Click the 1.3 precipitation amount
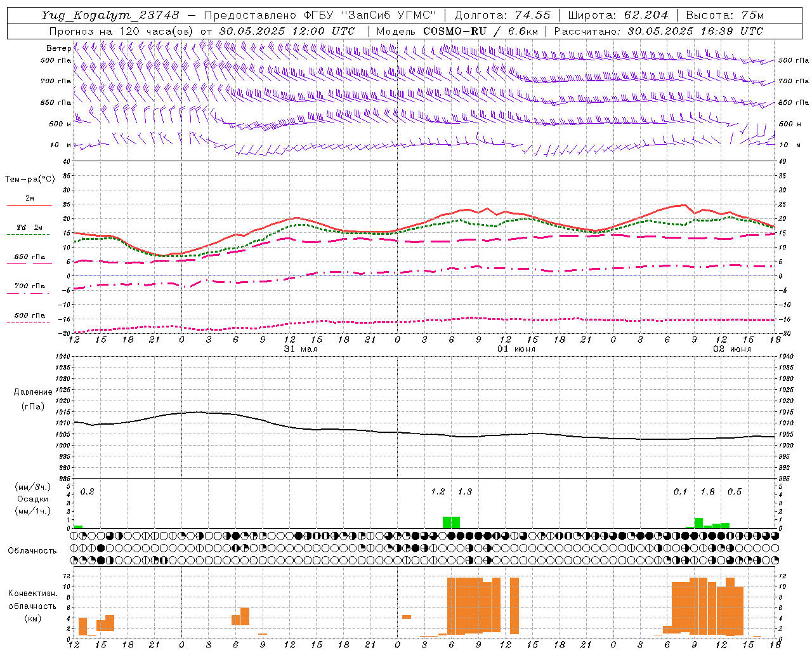 (465, 492)
